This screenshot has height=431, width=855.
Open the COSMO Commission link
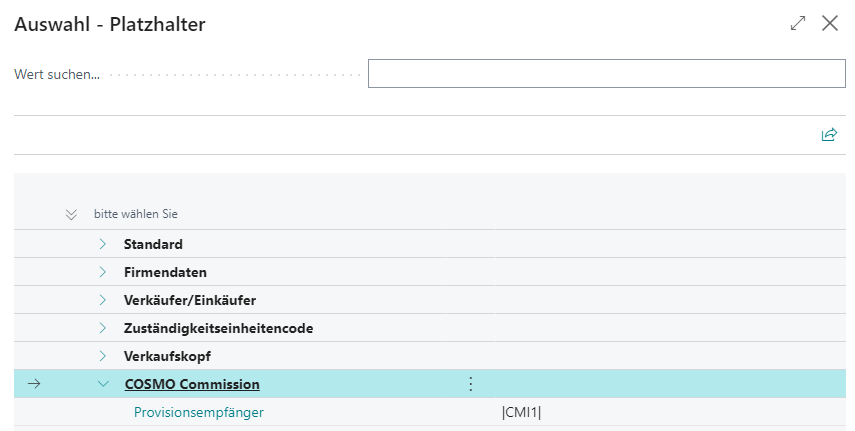coord(192,384)
